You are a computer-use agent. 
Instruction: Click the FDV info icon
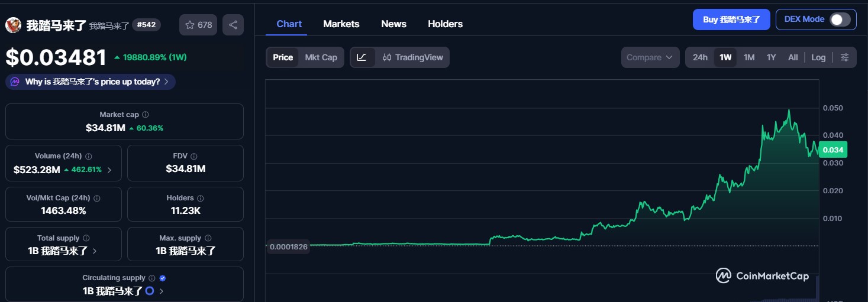[194, 156]
